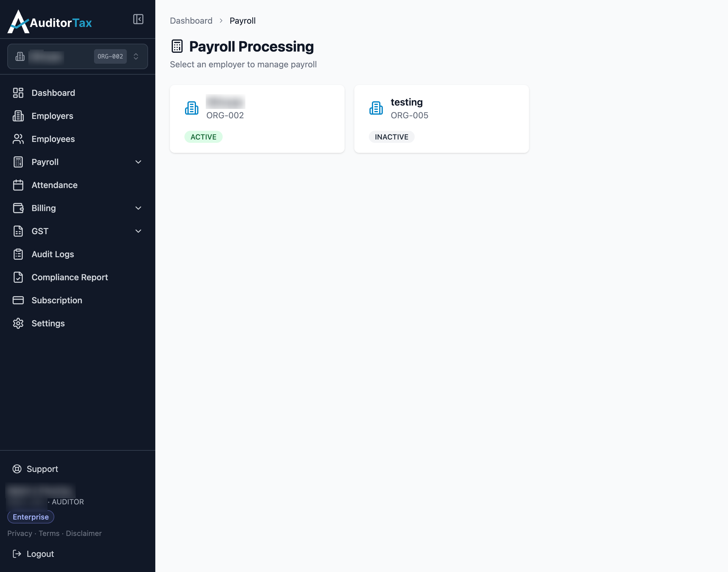Click the INACTIVE status badge
Image resolution: width=728 pixels, height=572 pixels.
(x=392, y=137)
